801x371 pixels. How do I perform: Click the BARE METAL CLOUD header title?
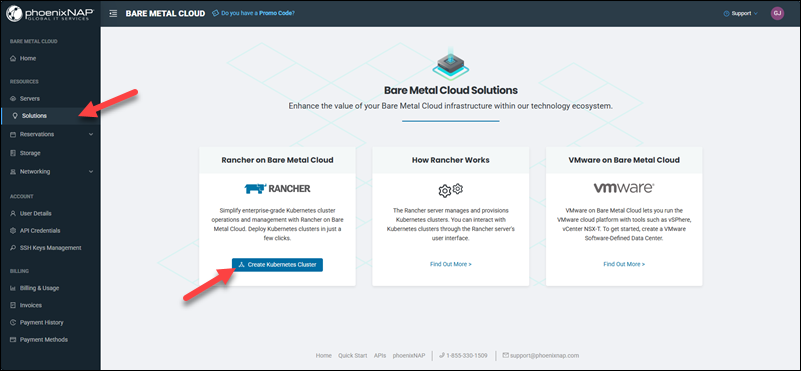[x=166, y=13]
